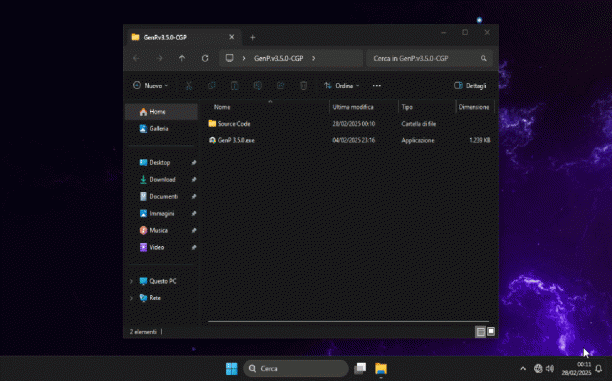
Task: Click the GenP.v3.5.0-CGP breadcrumb
Action: point(279,58)
